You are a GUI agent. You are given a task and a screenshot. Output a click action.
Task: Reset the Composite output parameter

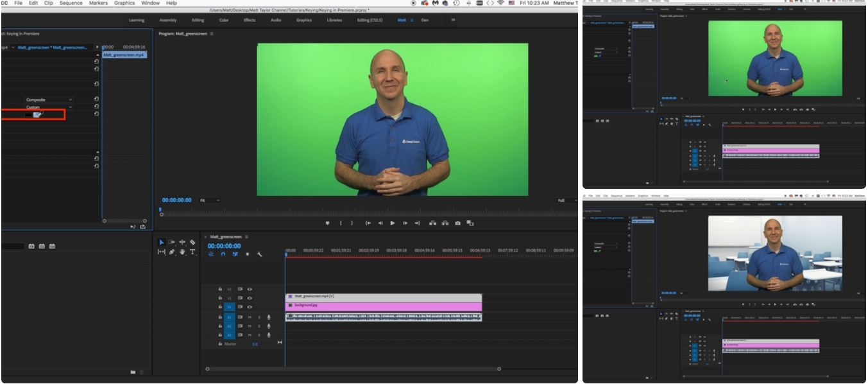point(96,100)
